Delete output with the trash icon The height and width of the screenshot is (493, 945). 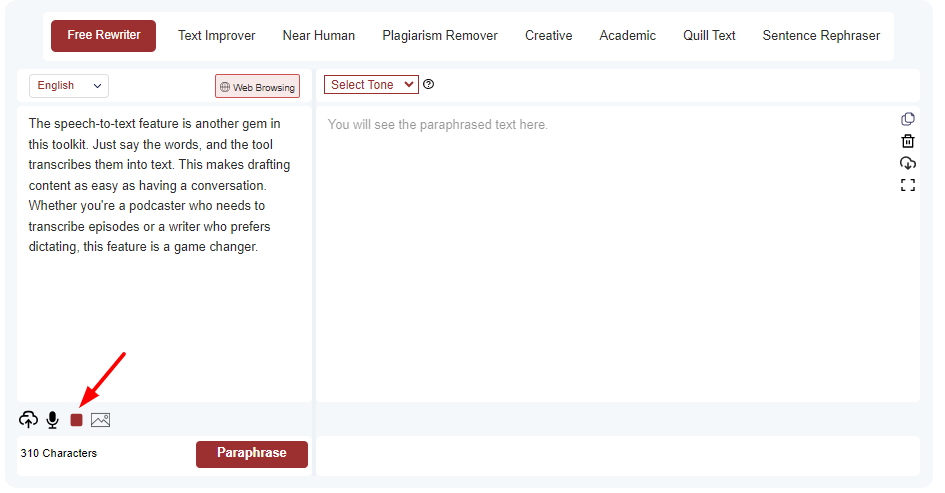tap(908, 141)
